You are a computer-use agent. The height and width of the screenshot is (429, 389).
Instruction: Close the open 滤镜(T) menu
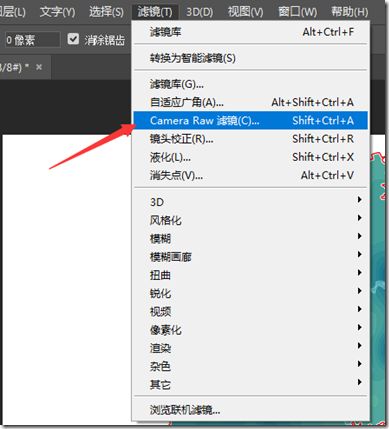pyautogui.click(x=155, y=12)
